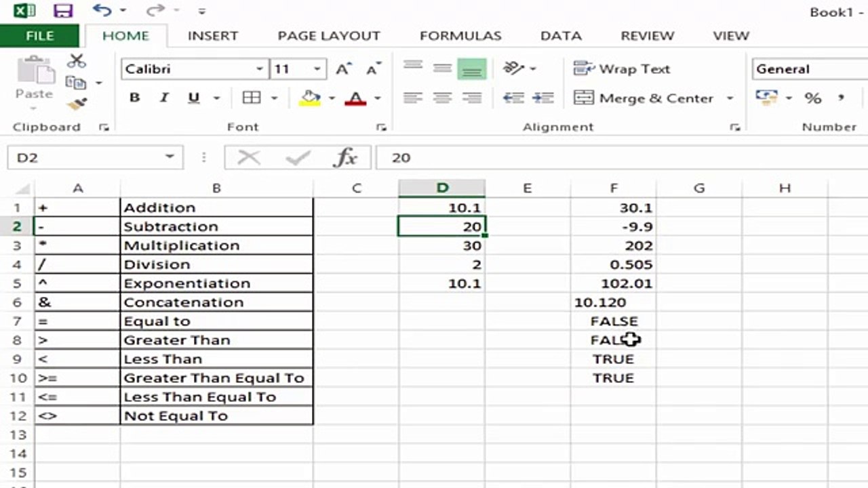Select cell with value 10.120
This screenshot has height=488, width=868.
click(x=613, y=302)
